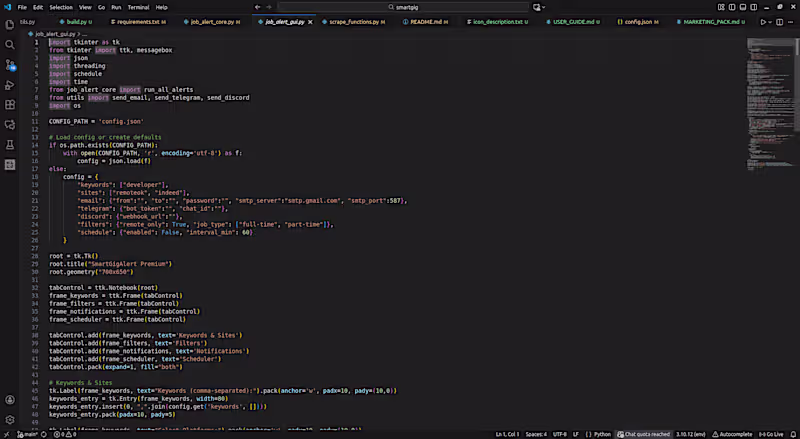Switch to the config.json tab
800x439 pixels.
pyautogui.click(x=638, y=22)
